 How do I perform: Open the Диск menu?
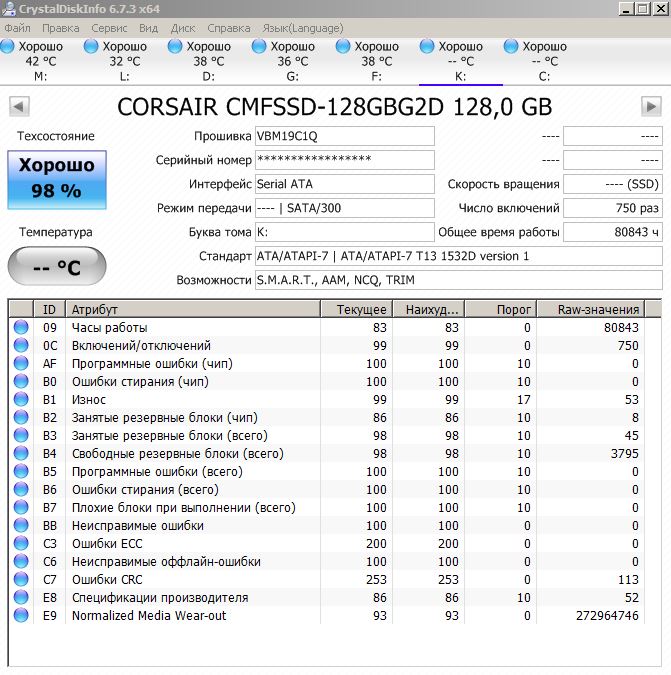[x=183, y=28]
